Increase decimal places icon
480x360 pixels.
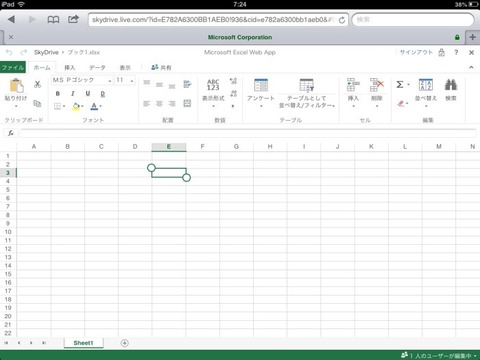[x=233, y=81]
